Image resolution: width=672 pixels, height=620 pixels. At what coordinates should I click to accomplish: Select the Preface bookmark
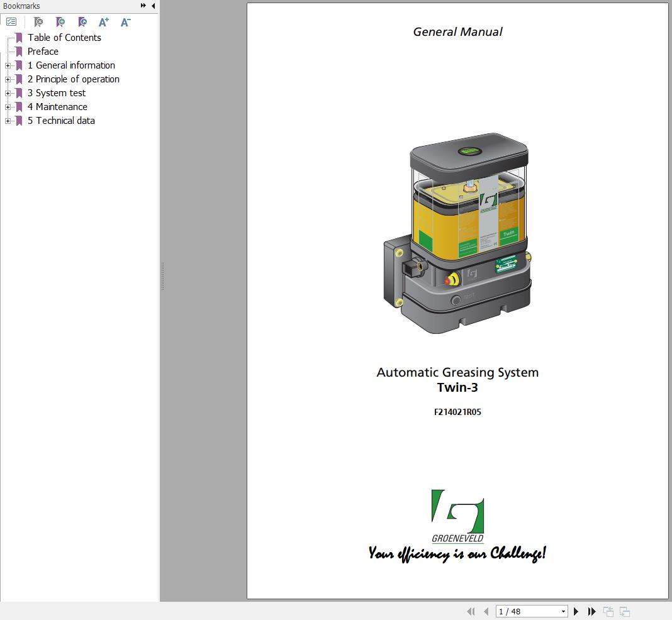point(43,52)
